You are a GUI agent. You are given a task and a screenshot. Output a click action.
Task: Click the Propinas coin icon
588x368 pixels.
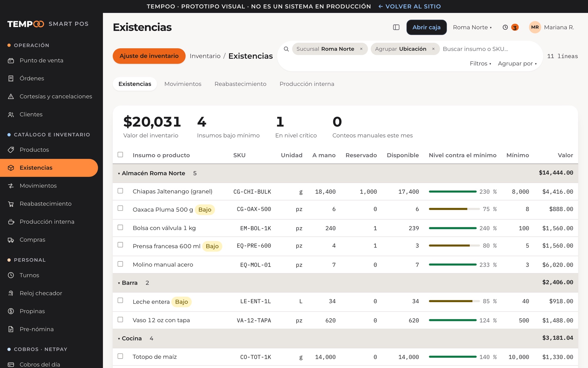coord(11,311)
